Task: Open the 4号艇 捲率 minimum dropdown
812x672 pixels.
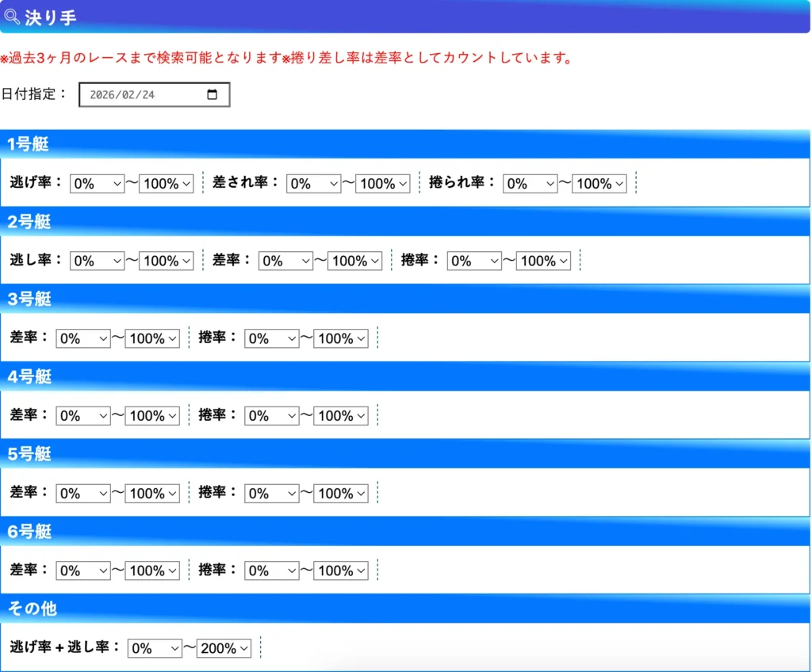Action: tap(271, 415)
